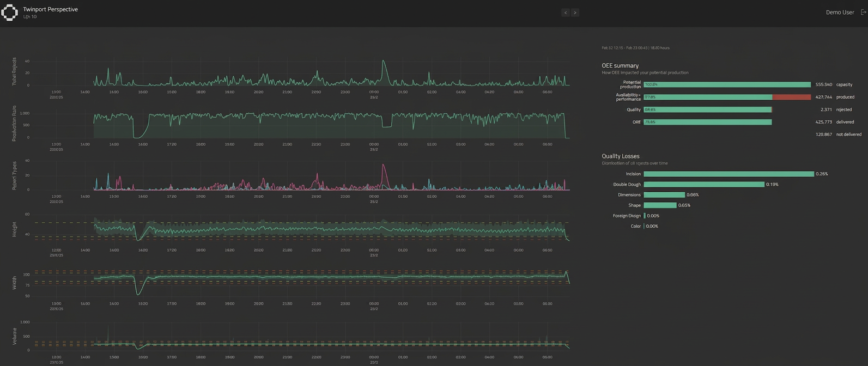868x366 pixels.
Task: Click the pink peak in Reject Types chart
Action: coord(384,166)
